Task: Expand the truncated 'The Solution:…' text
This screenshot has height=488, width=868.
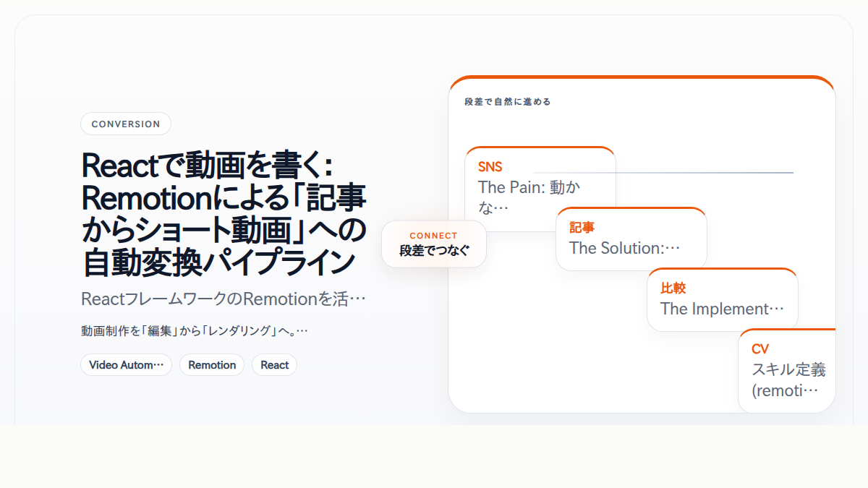Action: tap(626, 248)
